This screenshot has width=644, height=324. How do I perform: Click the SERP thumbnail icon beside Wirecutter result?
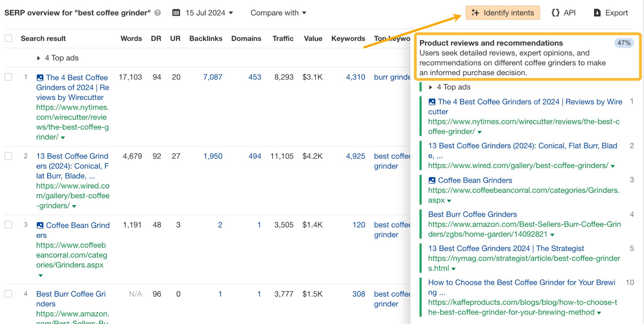pyautogui.click(x=40, y=77)
